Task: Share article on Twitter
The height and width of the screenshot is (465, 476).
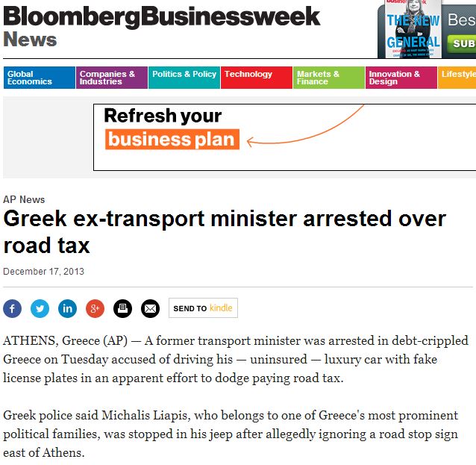Action: 40,308
